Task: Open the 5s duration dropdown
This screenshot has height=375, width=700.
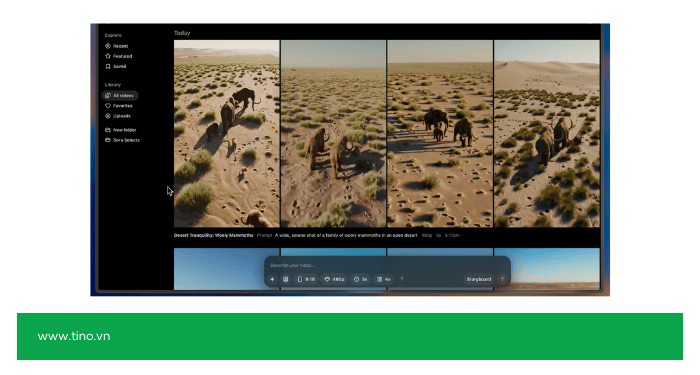Action: (x=360, y=279)
